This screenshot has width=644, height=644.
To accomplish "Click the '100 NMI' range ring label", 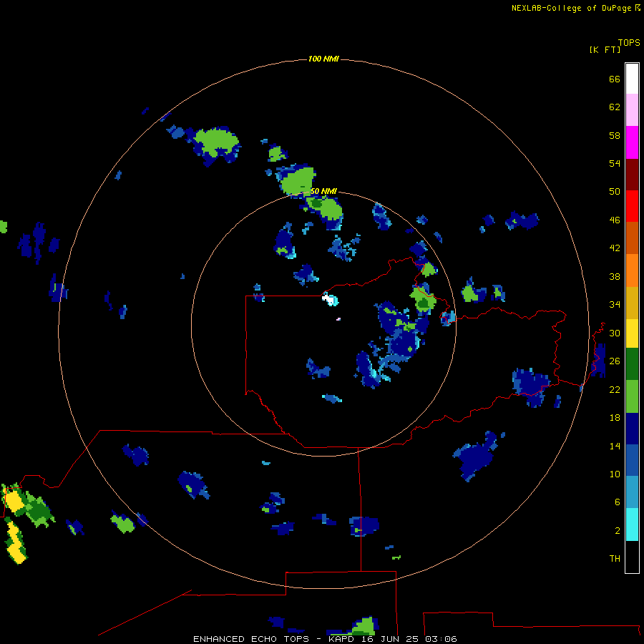I will pos(323,59).
